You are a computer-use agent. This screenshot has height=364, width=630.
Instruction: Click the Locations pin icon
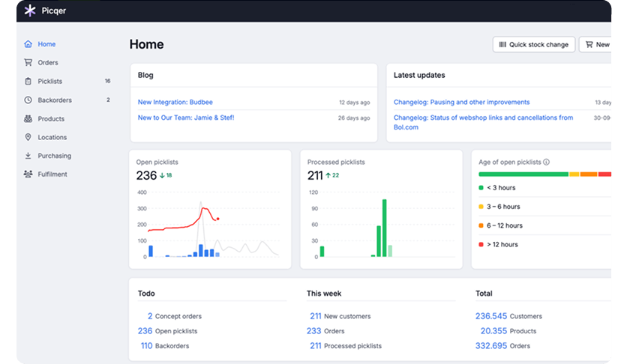tap(28, 137)
